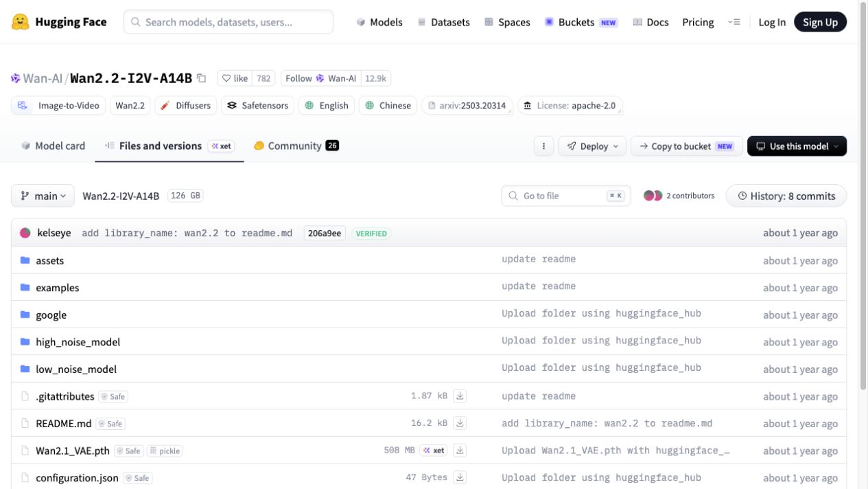Download the Wan2.1_VAE.pth file
Screen dimensions: 868x489
(x=460, y=451)
